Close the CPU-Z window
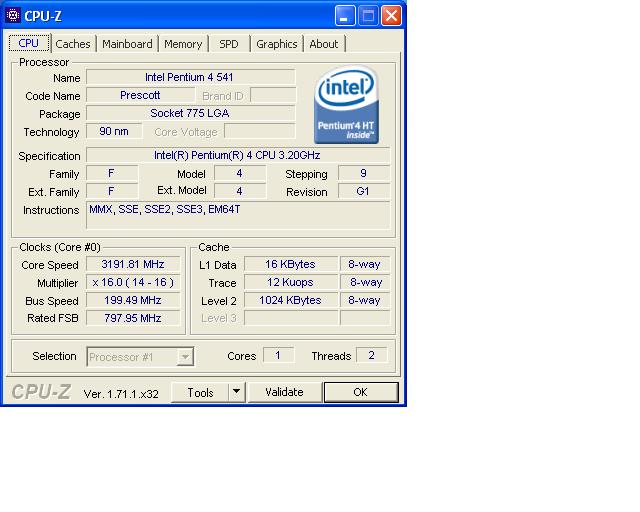 click(391, 16)
